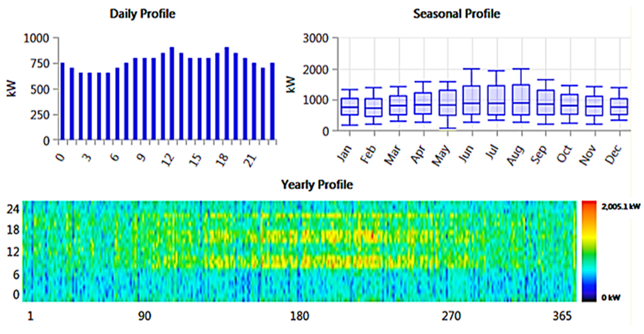The height and width of the screenshot is (334, 644).
Task: Select the hour 18 bar in Daily Profile
Action: [x=226, y=94]
